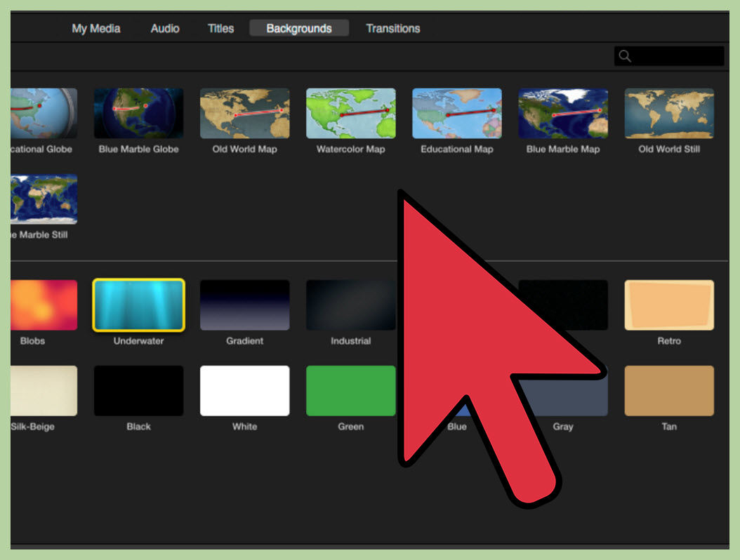Click the Green label text

(x=350, y=427)
